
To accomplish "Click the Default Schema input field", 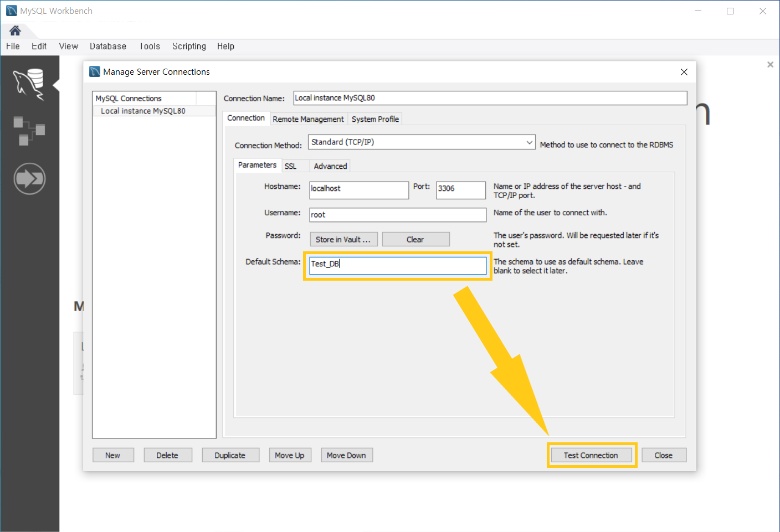I will click(x=398, y=265).
